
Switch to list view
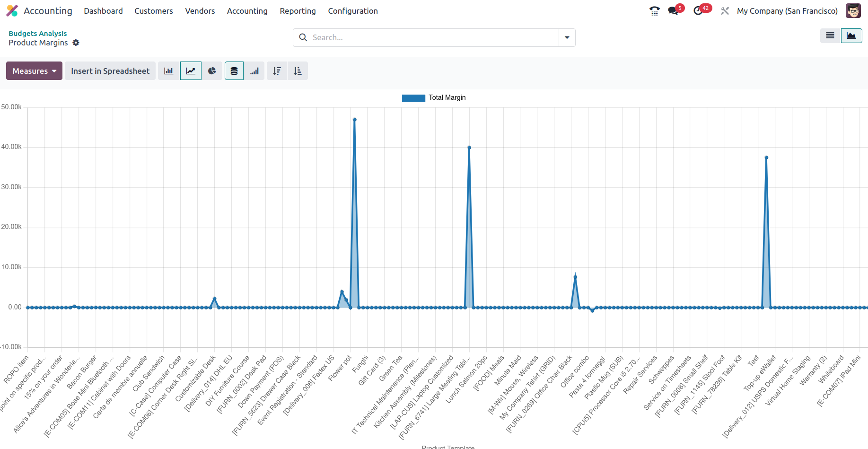830,35
